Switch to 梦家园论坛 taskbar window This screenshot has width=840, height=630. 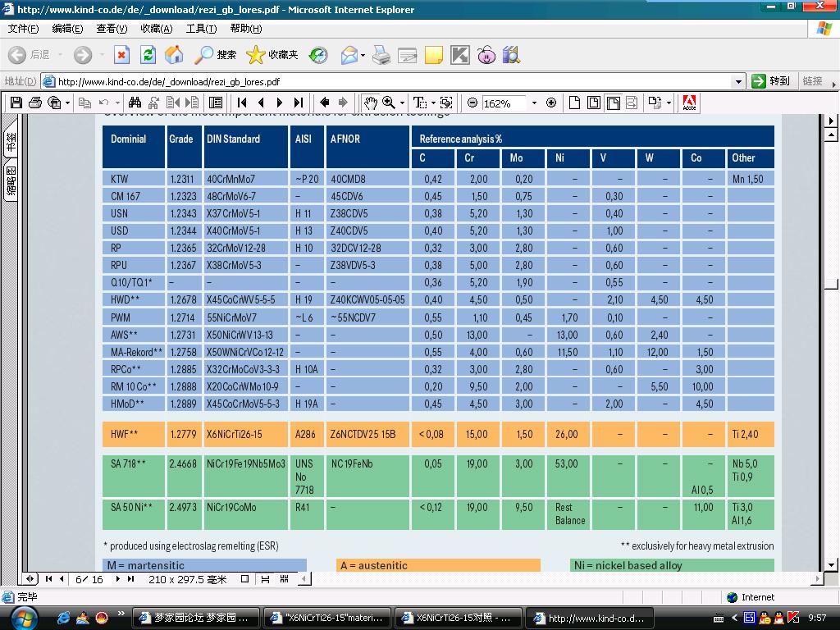click(195, 618)
